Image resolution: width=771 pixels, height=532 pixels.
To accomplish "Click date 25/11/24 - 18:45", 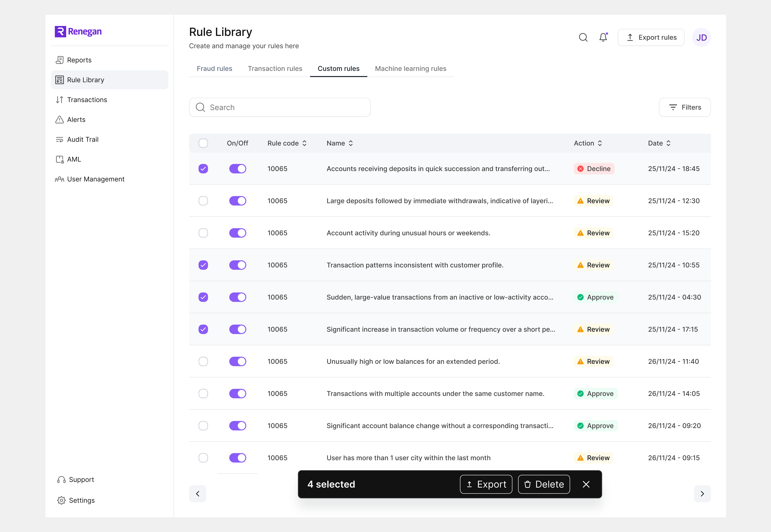I will coord(674,169).
